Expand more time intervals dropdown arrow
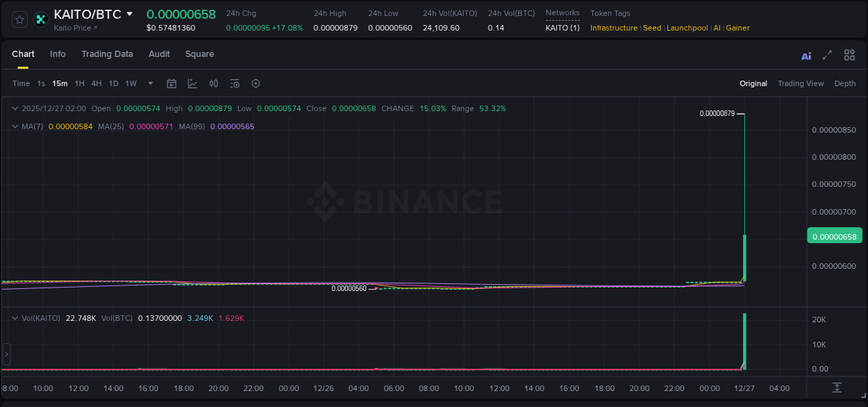Screen dimensions: 868x407 151,83
